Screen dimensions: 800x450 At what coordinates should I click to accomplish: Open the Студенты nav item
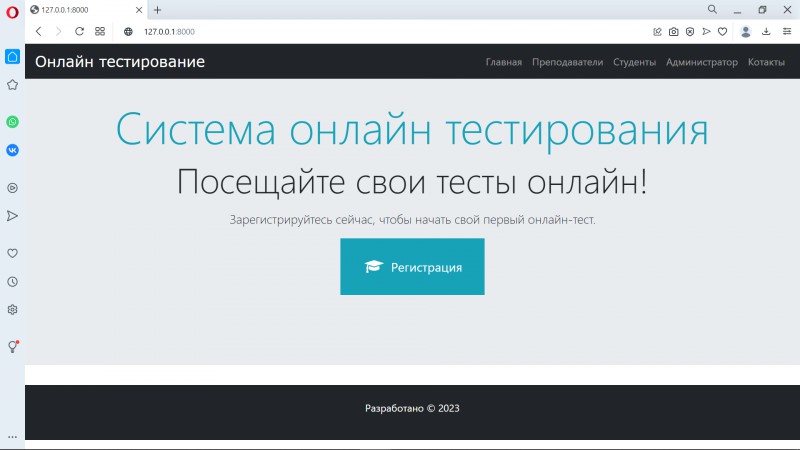point(634,62)
